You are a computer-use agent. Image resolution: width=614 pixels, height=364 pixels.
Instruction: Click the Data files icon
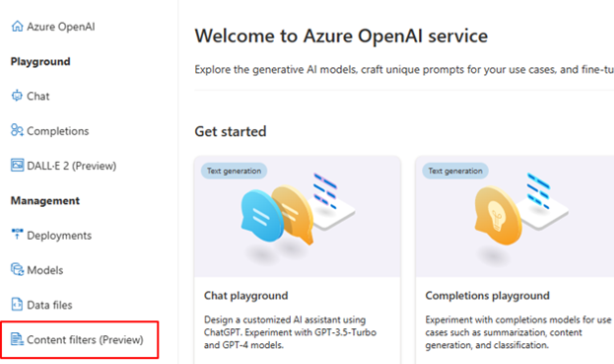[17, 304]
